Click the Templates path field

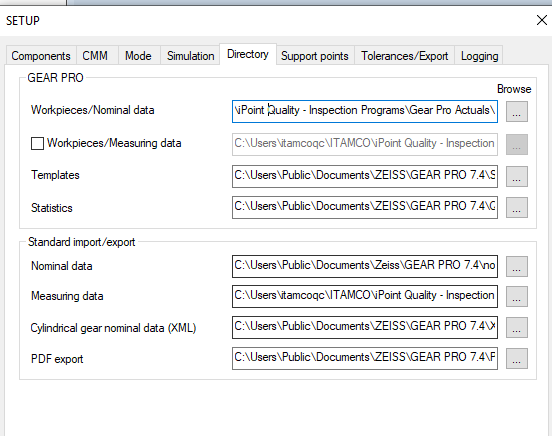[365, 176]
